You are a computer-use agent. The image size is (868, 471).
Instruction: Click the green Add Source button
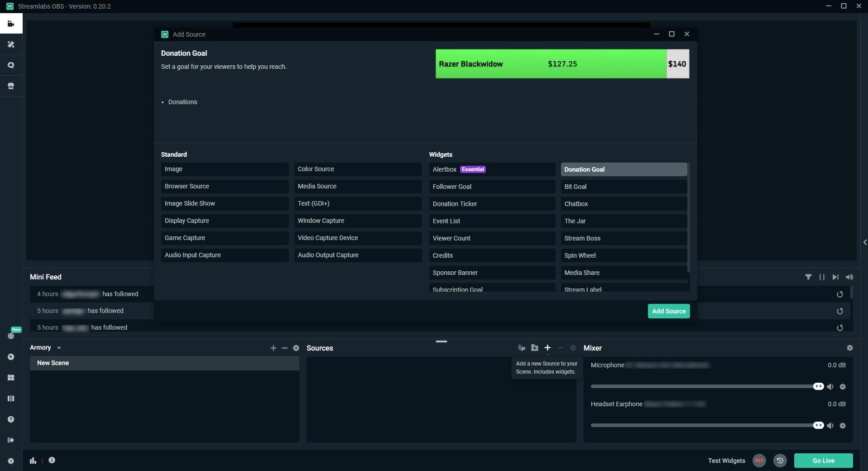coord(669,311)
